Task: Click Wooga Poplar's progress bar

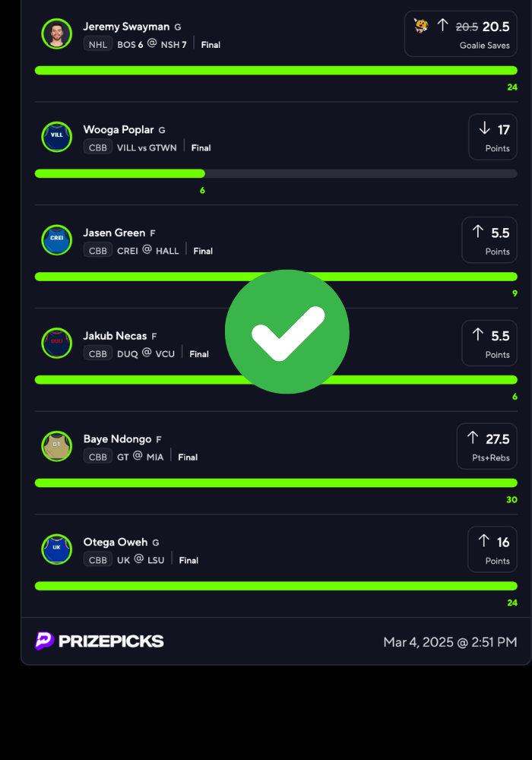Action: tap(276, 173)
